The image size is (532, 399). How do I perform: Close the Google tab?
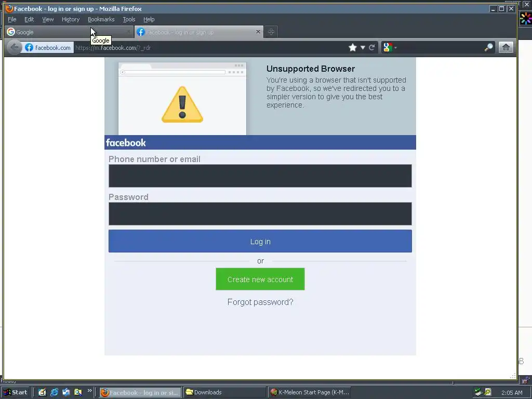click(128, 32)
